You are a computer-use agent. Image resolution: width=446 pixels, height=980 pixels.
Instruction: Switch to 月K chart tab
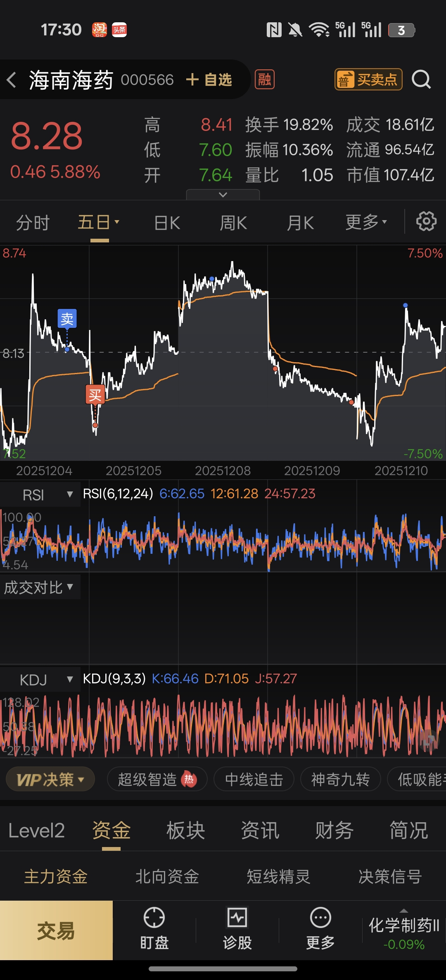point(300,223)
